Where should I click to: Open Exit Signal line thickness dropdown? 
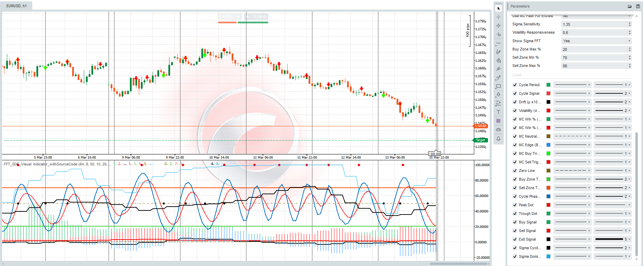pyautogui.click(x=613, y=239)
